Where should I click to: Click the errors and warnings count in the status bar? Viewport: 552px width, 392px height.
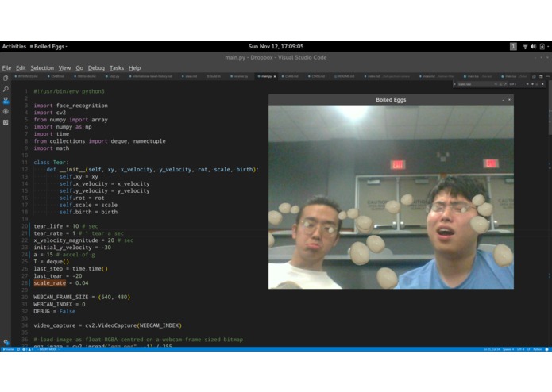(28, 349)
